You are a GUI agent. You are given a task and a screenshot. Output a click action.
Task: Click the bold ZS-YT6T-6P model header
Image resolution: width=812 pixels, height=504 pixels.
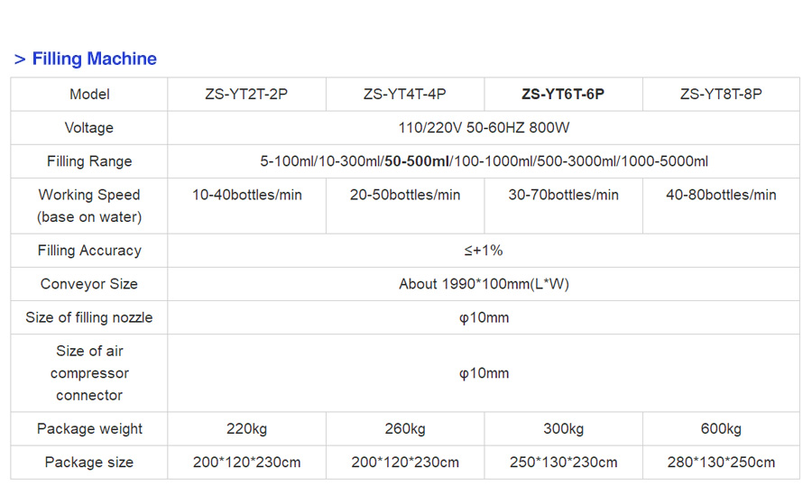tap(563, 95)
